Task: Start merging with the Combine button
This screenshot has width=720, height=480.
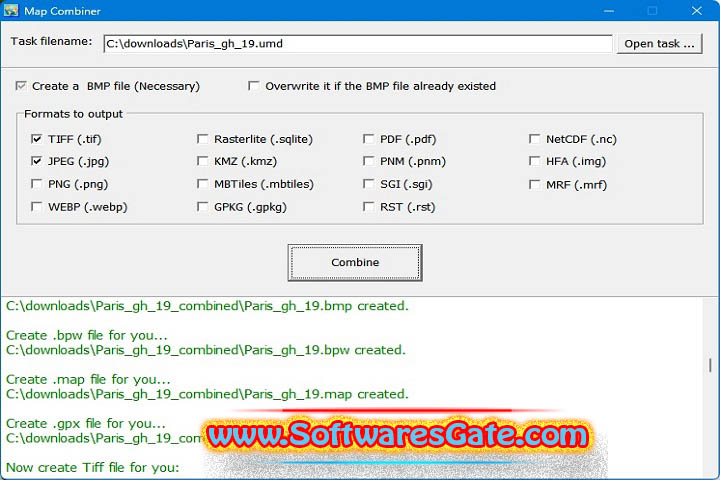Action: click(x=355, y=262)
